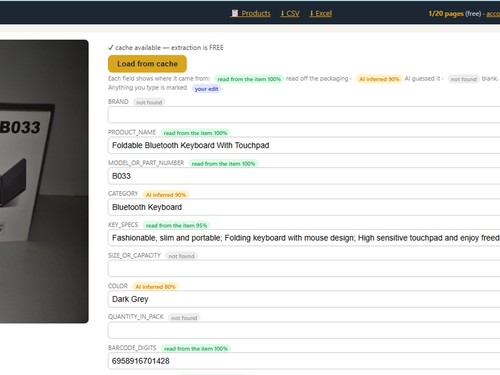Click the PRODUCT_NAME field label
Viewport: 500px width, 375px height.
click(132, 132)
